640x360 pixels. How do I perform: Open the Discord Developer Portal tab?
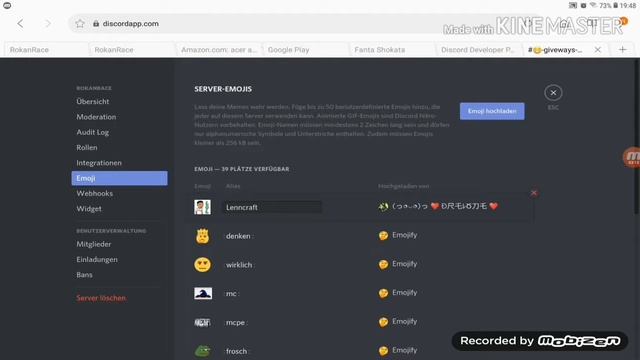click(478, 50)
